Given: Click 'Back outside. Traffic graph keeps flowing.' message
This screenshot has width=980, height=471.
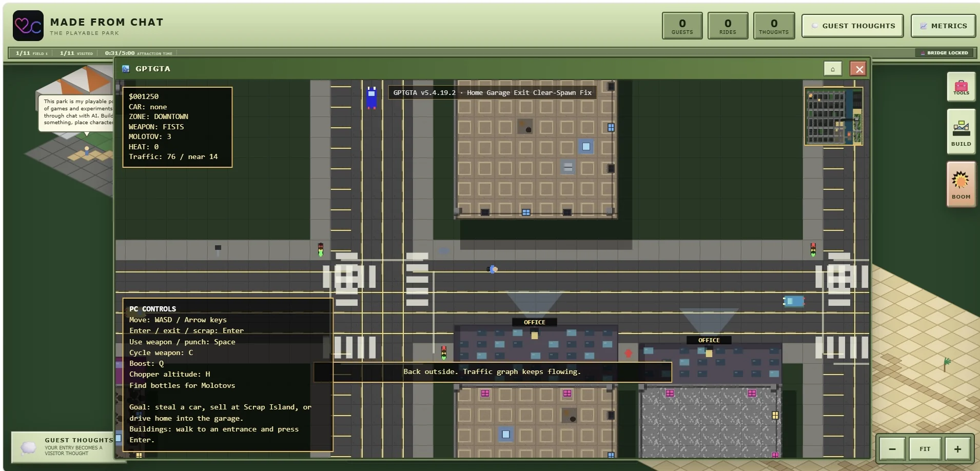Looking at the screenshot, I should (492, 372).
